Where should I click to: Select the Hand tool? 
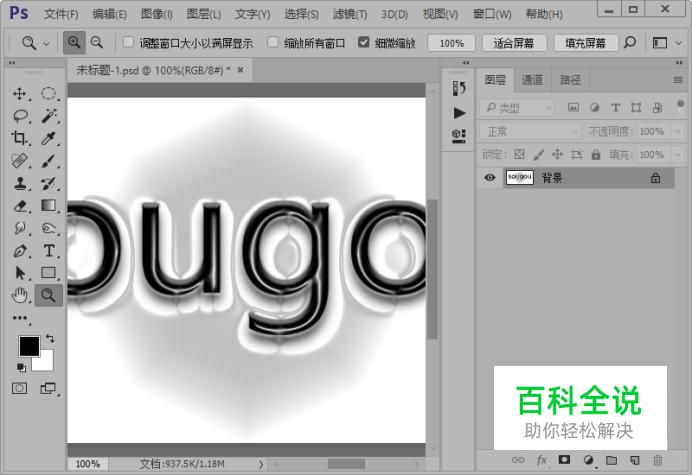click(x=19, y=295)
